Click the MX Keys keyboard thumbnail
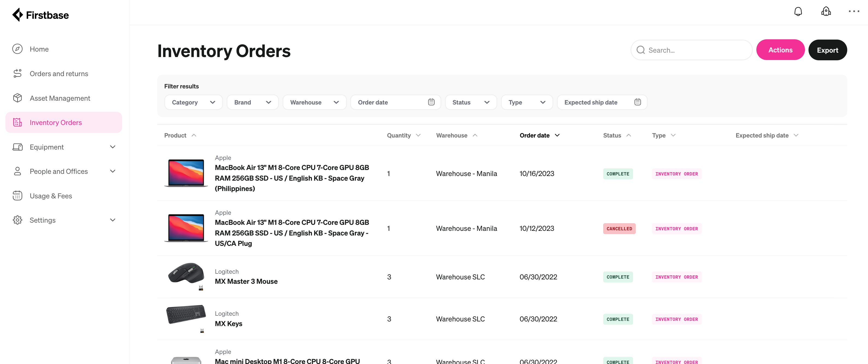The image size is (868, 364). [x=186, y=318]
